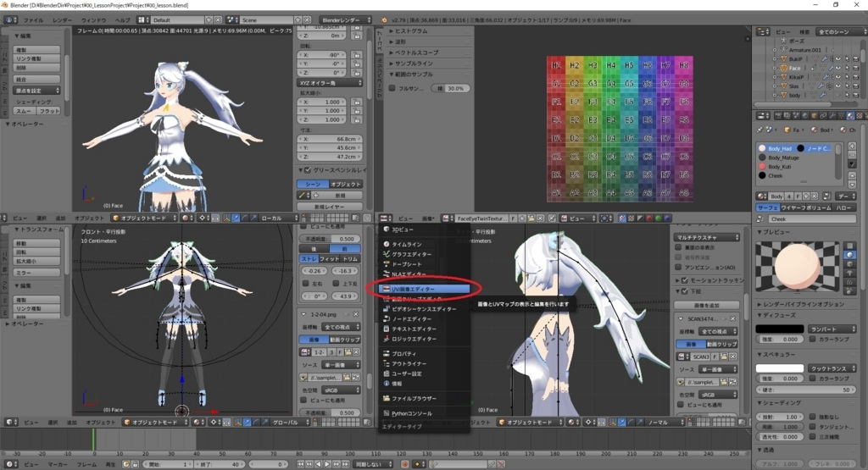Image resolution: width=868 pixels, height=470 pixels.
Task: Click 統合 join button in tool shelf
Action: pos(36,79)
